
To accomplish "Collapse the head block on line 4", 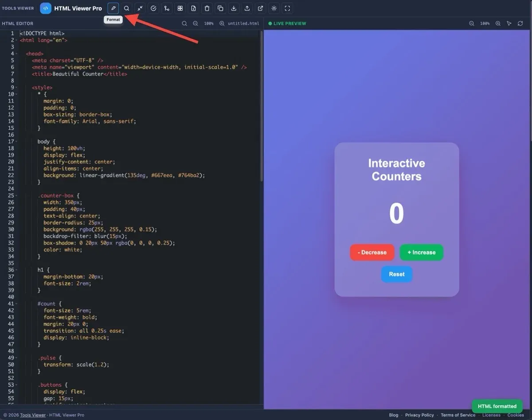I will pos(17,54).
